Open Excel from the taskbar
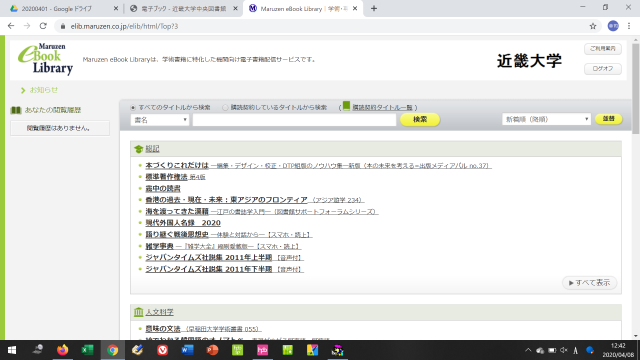 (87, 350)
